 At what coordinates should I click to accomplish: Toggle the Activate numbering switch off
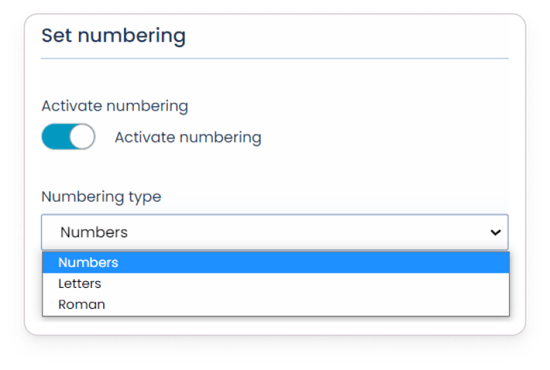(68, 136)
